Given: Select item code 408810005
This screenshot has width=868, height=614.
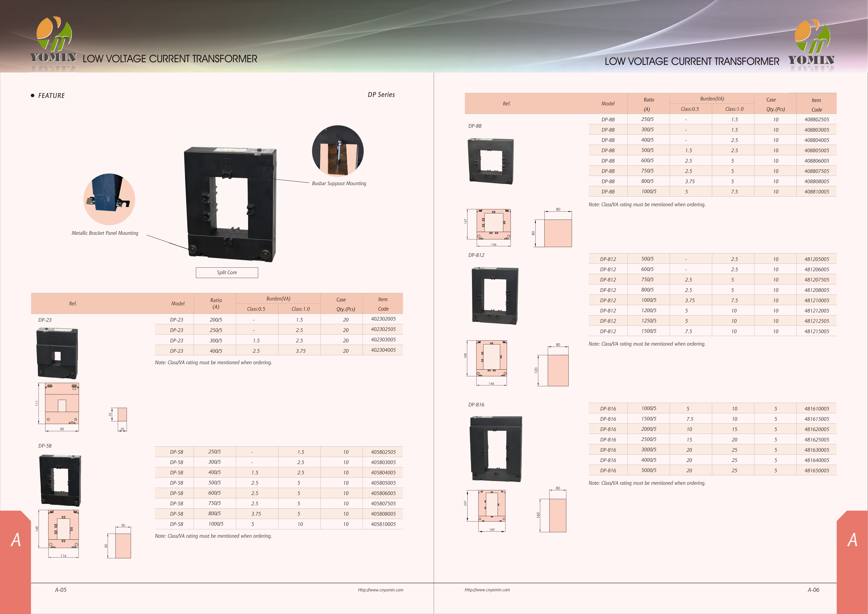Looking at the screenshot, I should 817,192.
